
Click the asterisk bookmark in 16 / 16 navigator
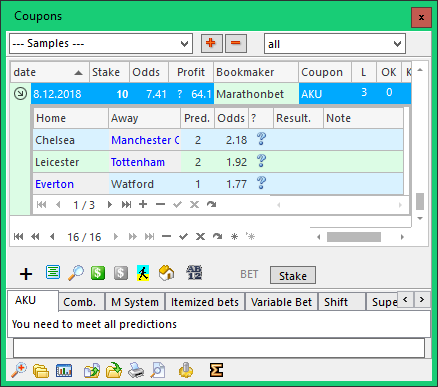[x=234, y=237]
